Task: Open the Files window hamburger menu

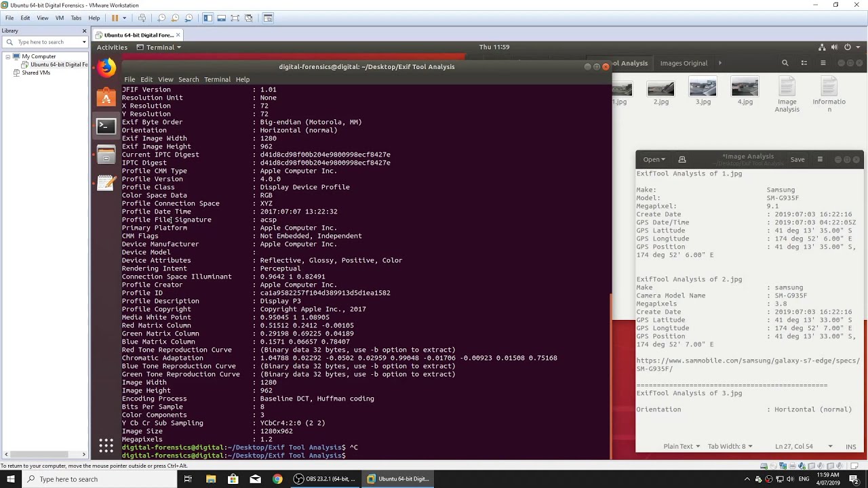Action: pyautogui.click(x=823, y=63)
